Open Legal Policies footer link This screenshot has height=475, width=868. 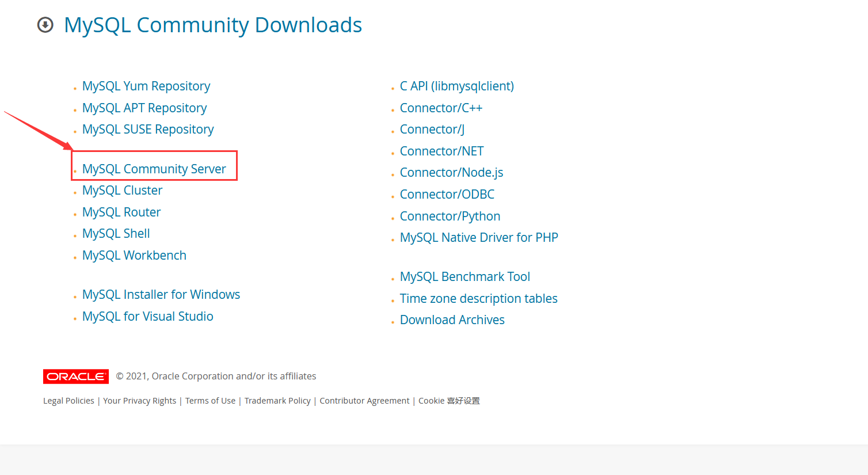point(68,401)
